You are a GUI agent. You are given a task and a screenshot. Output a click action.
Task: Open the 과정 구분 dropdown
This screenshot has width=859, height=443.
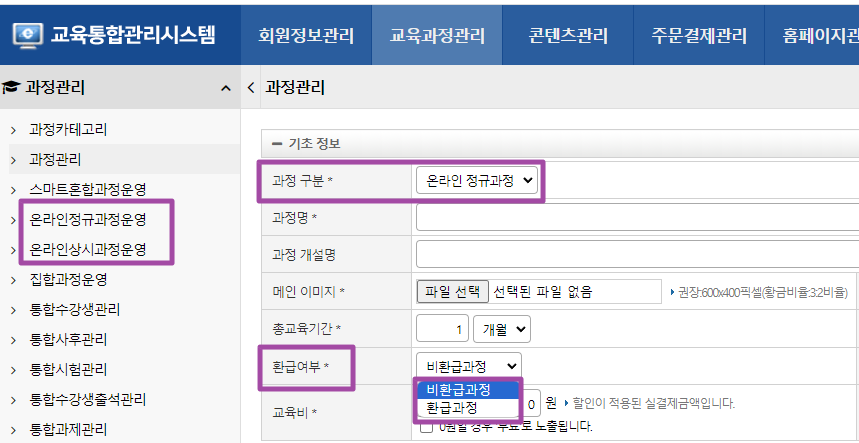point(477,180)
